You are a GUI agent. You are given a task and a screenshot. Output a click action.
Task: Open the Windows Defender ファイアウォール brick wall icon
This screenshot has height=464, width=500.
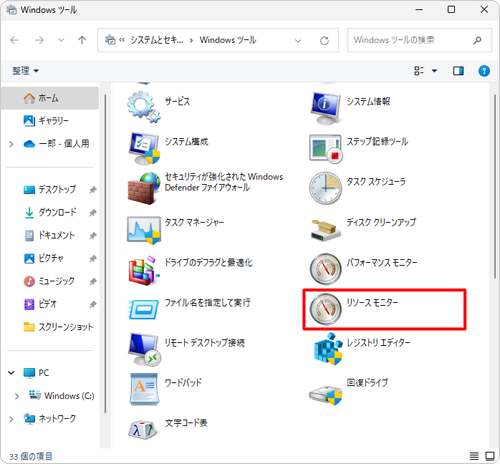[x=144, y=188]
